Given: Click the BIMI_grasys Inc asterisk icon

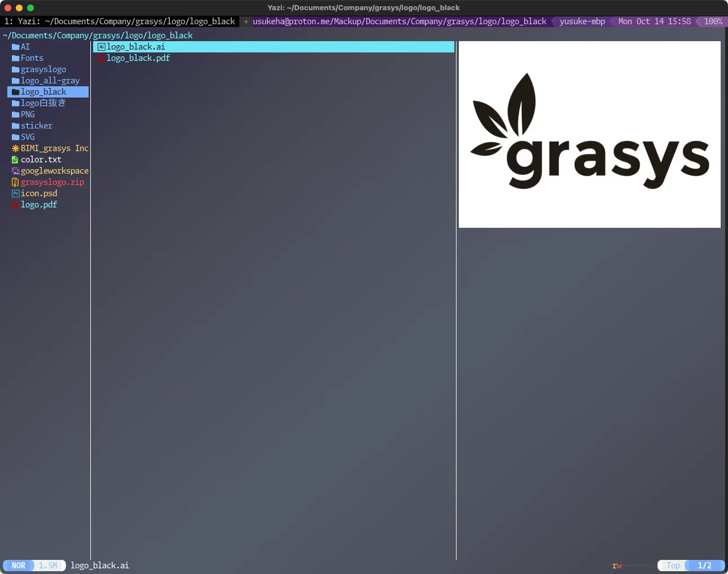Looking at the screenshot, I should (15, 148).
